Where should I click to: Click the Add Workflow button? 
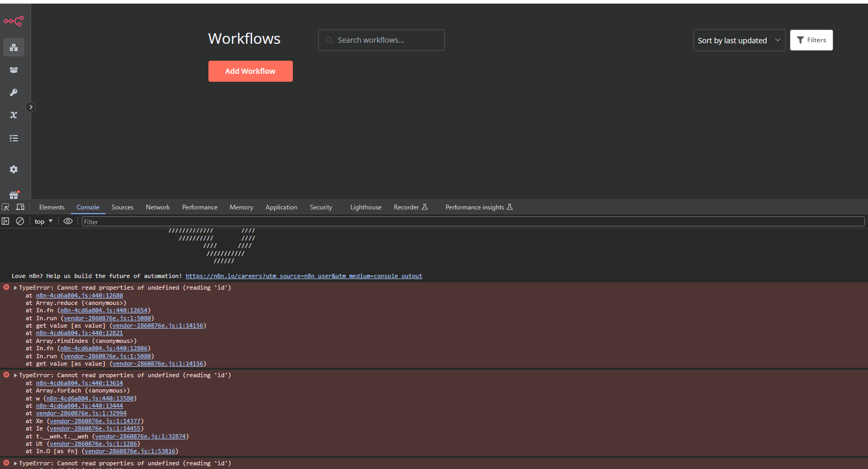pos(250,71)
